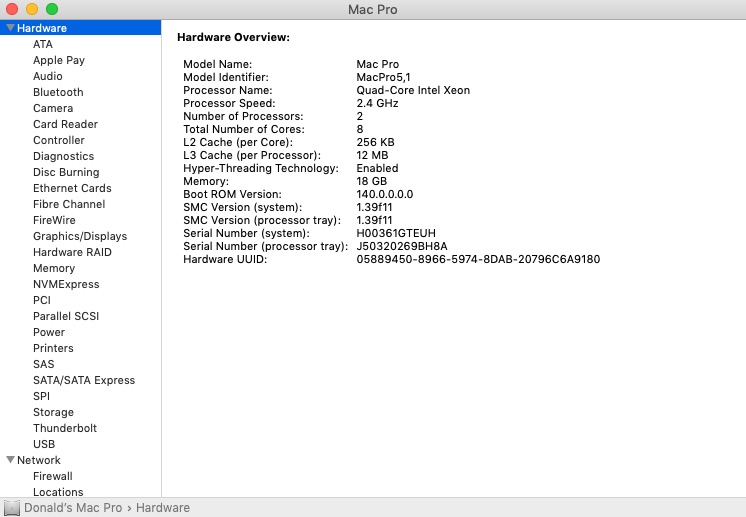Viewport: 746px width, 517px height.
Task: Select SATA/SATA Express in the sidebar
Action: 84,380
